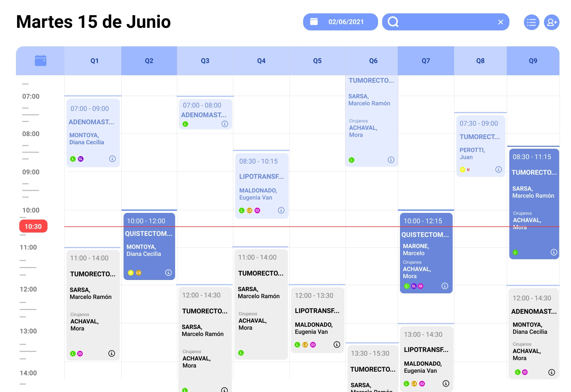Screen dimensions: 571x392
Task: Open the list view icon button
Action: point(531,22)
